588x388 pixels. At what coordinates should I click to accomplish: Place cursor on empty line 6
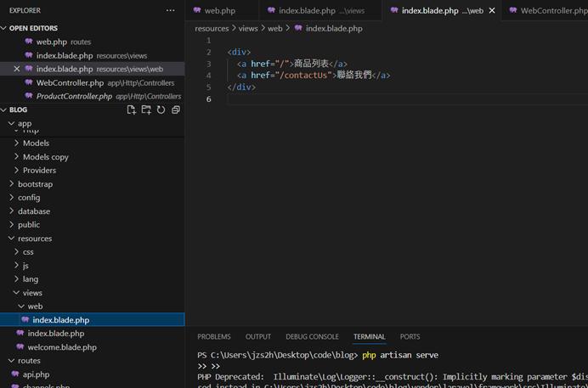pos(407,98)
